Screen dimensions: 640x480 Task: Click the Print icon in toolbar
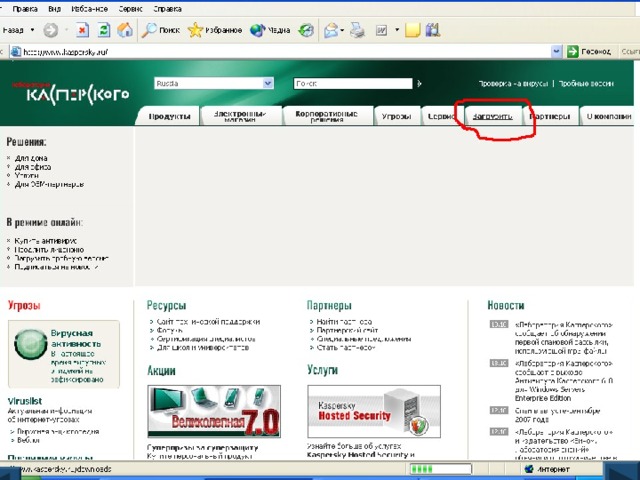[358, 30]
